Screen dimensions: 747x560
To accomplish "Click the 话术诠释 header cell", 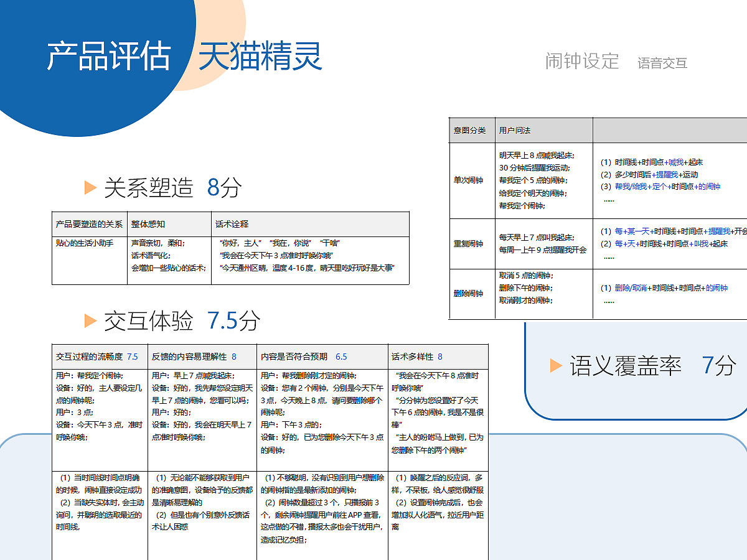I will tap(310, 224).
